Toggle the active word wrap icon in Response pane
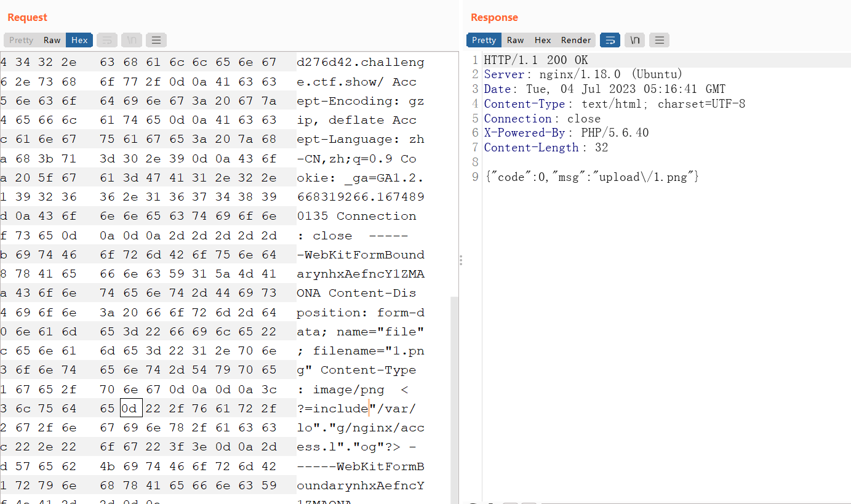This screenshot has width=851, height=504. [x=610, y=40]
